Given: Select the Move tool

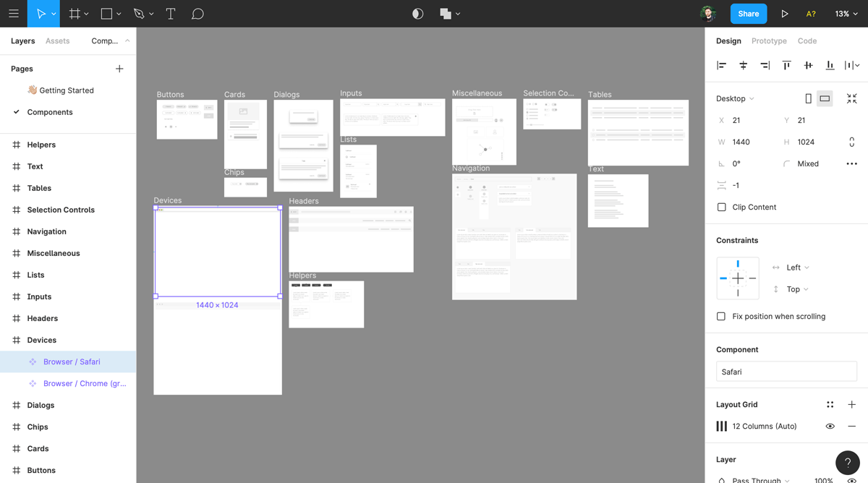Looking at the screenshot, I should click(40, 13).
